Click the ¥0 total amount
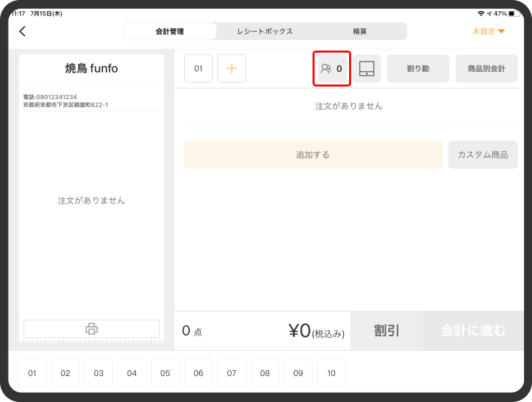This screenshot has height=402, width=532. (x=300, y=330)
